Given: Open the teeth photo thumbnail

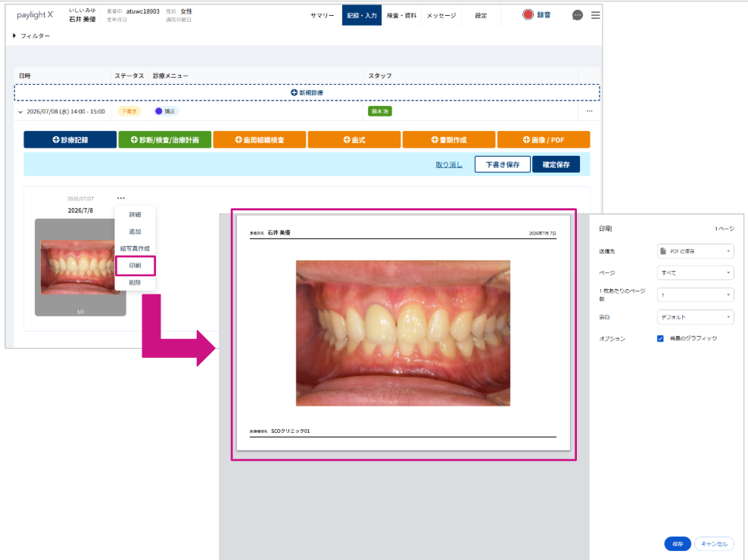Looking at the screenshot, I should tap(80, 267).
